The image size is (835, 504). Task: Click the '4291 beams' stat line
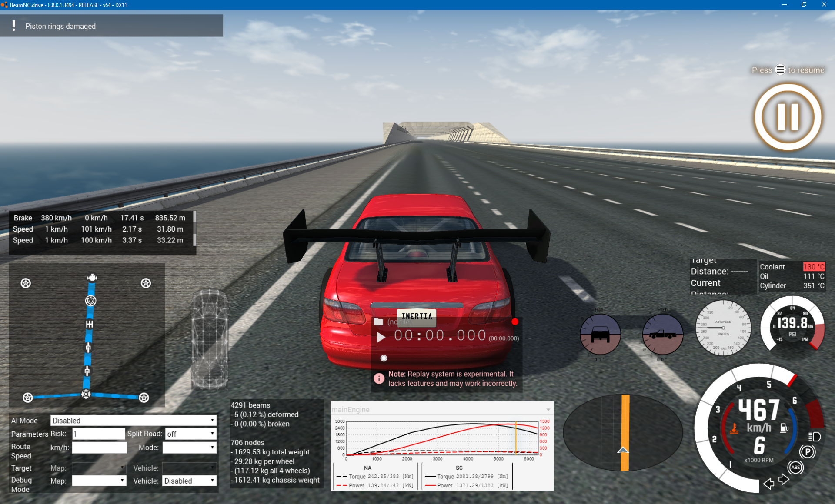pos(250,405)
